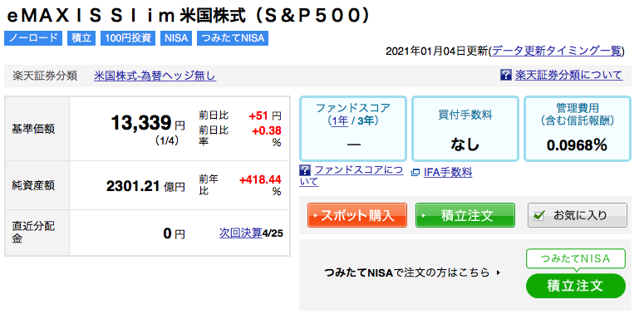The width and height of the screenshot is (644, 314).
Task: Toggle the お気に入り checkmark
Action: (539, 215)
